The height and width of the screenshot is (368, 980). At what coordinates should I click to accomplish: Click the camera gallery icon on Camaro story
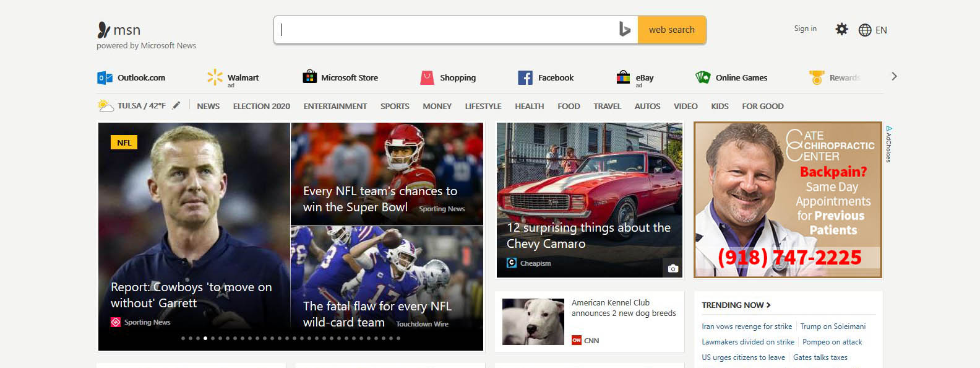pyautogui.click(x=673, y=268)
